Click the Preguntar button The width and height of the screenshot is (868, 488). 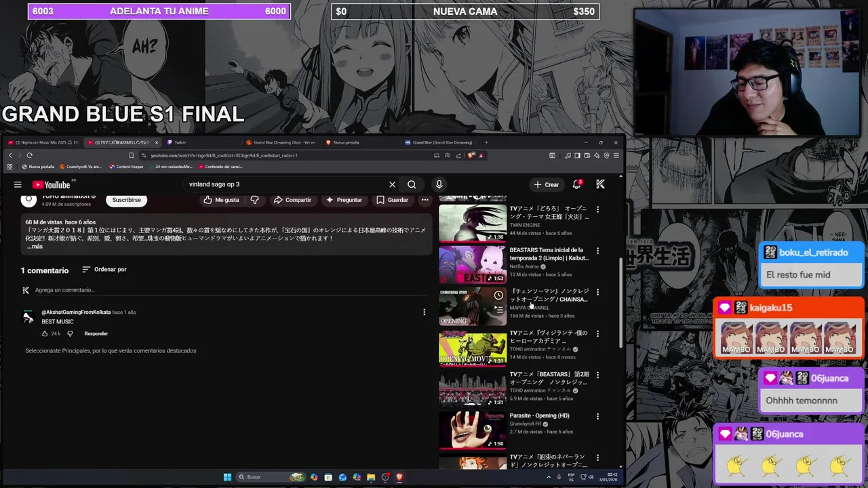pos(344,200)
